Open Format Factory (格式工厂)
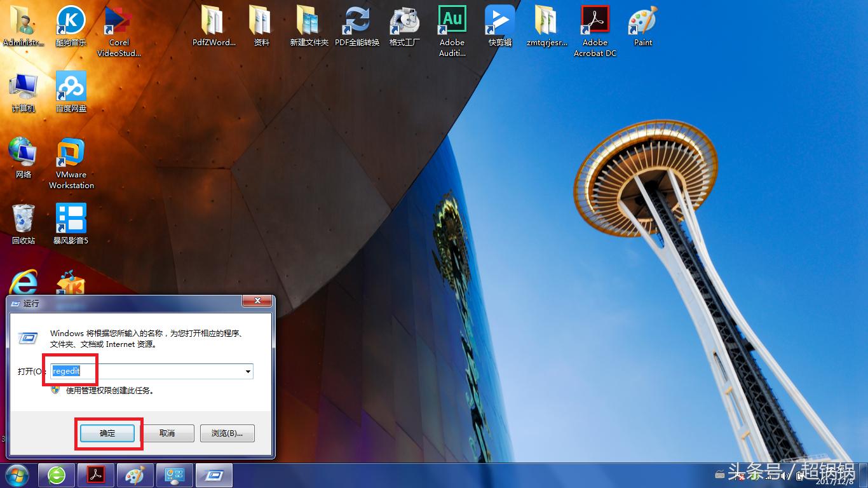Viewport: 868px width, 488px height. click(x=404, y=19)
